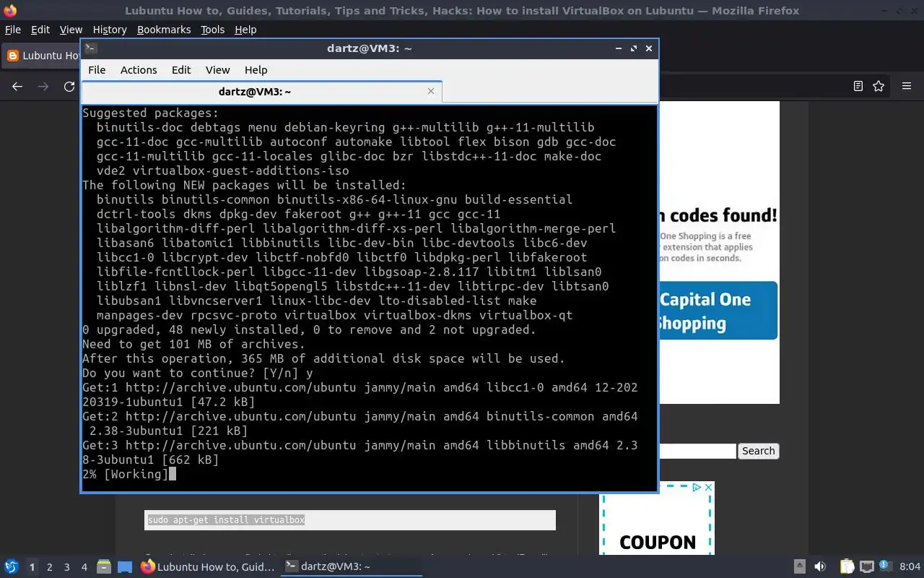
Task: Maximize the terminal window
Action: pos(634,48)
